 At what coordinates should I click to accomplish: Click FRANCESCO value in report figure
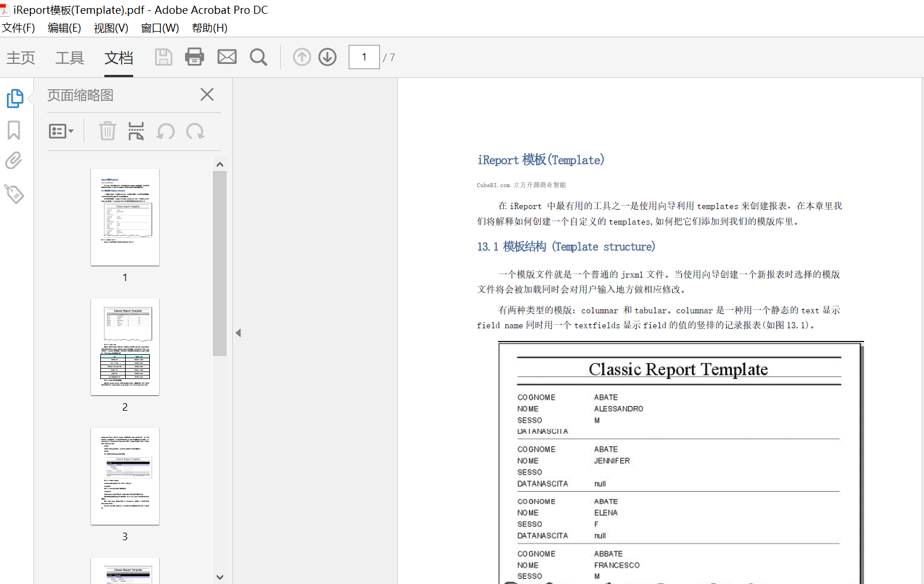(x=617, y=565)
